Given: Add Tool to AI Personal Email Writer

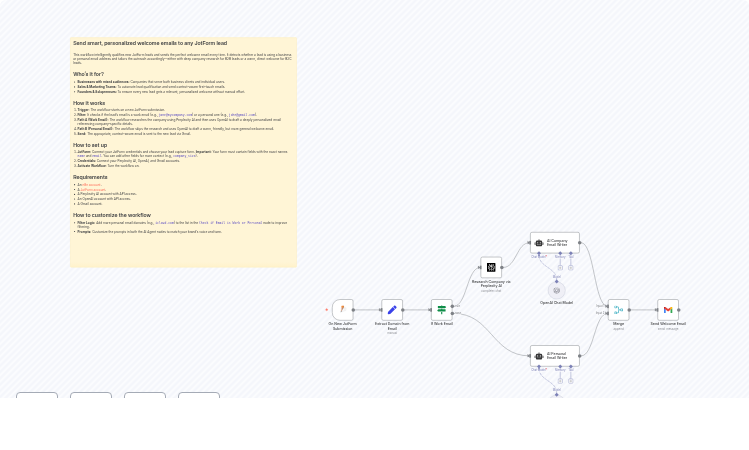Looking at the screenshot, I should tap(571, 380).
